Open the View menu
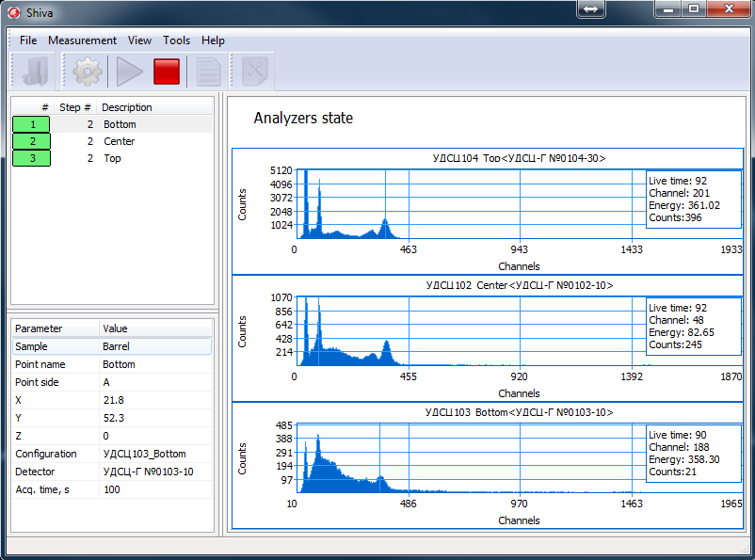Viewport: 755px width, 560px height. tap(139, 40)
